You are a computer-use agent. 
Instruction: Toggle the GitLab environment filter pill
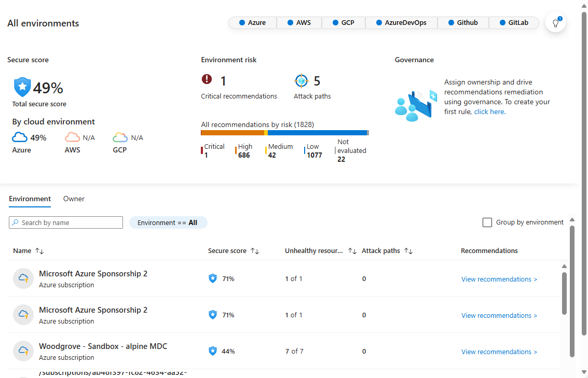pyautogui.click(x=514, y=23)
